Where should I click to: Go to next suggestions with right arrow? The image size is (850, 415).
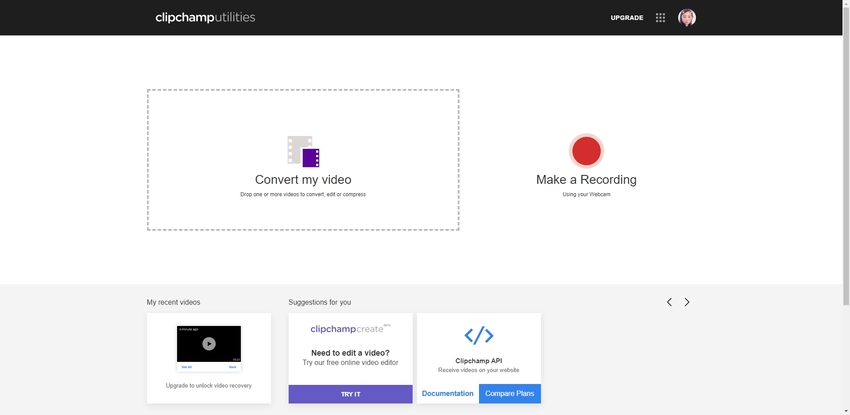coord(687,302)
